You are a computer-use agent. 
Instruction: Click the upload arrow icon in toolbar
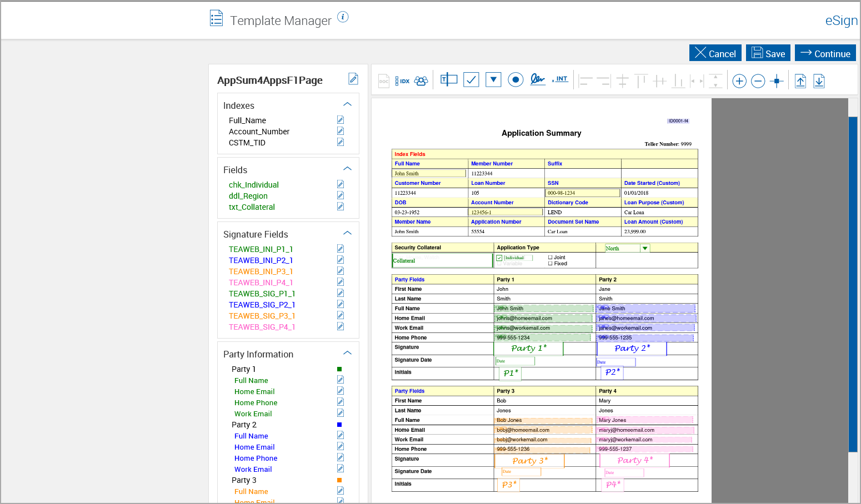[x=800, y=81]
